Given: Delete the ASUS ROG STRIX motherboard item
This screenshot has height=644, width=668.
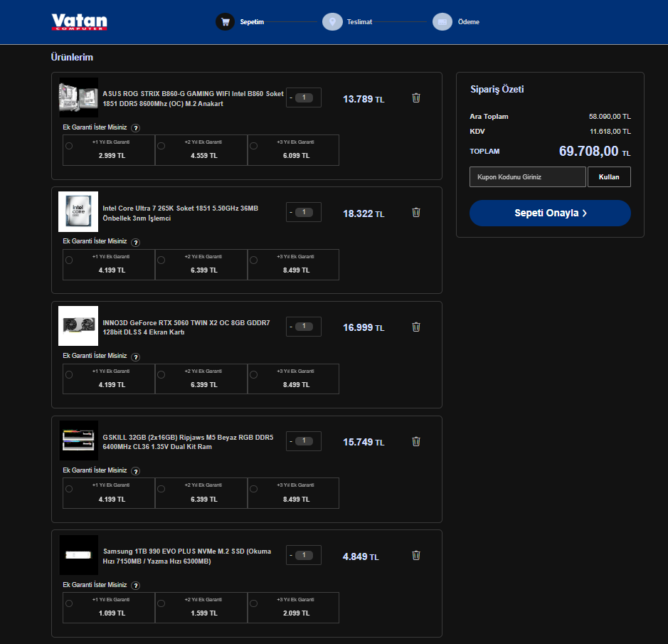Looking at the screenshot, I should click(x=416, y=98).
